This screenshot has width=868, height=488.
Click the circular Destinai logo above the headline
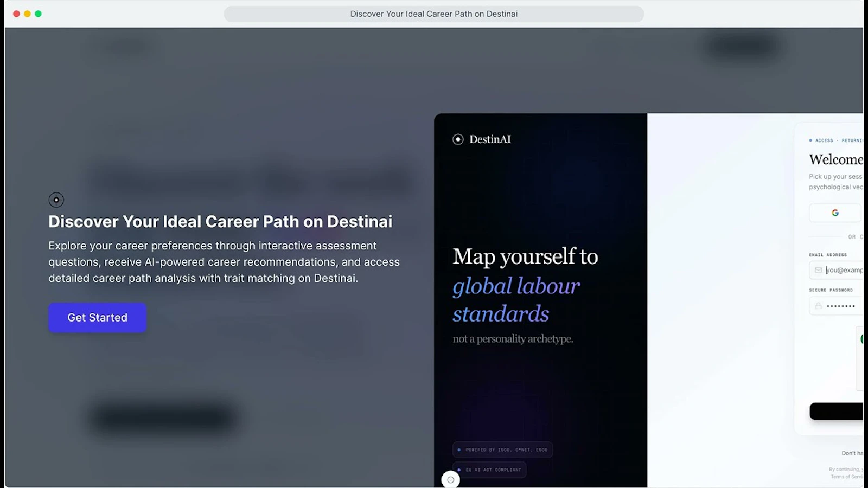pos(56,200)
